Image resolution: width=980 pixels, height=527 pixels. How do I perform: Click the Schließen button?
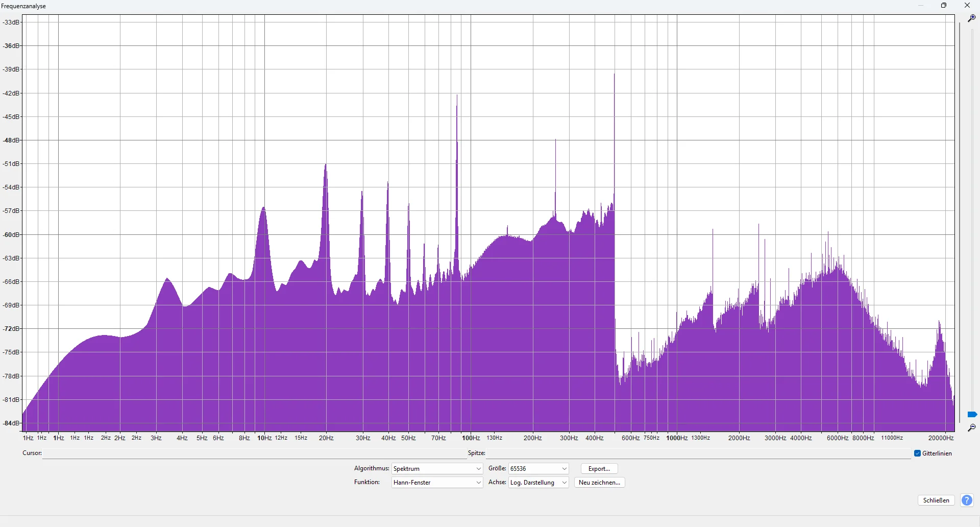click(x=936, y=500)
